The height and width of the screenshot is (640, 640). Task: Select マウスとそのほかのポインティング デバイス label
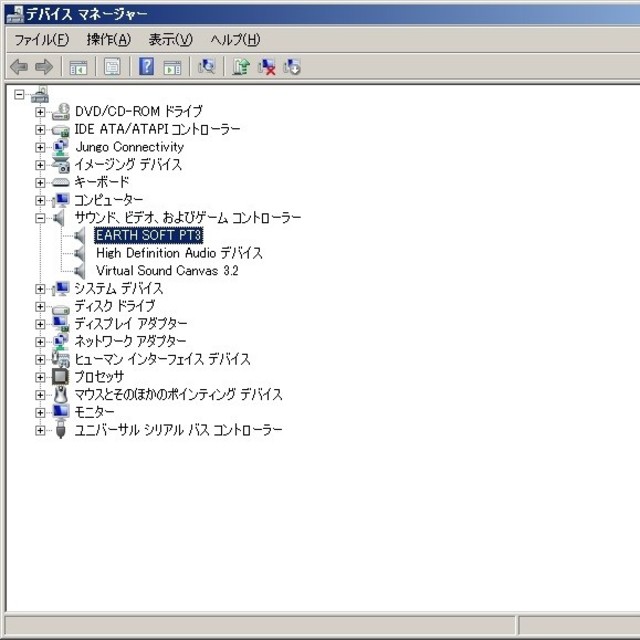pyautogui.click(x=178, y=394)
